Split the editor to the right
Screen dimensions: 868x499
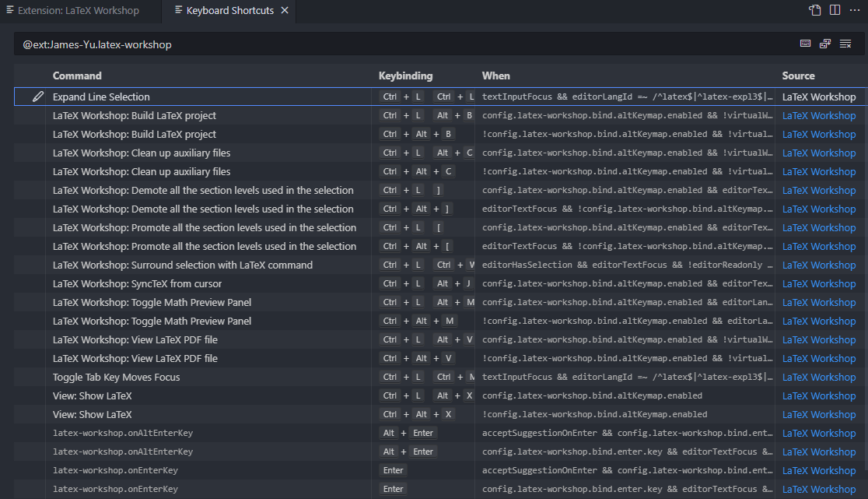click(835, 10)
